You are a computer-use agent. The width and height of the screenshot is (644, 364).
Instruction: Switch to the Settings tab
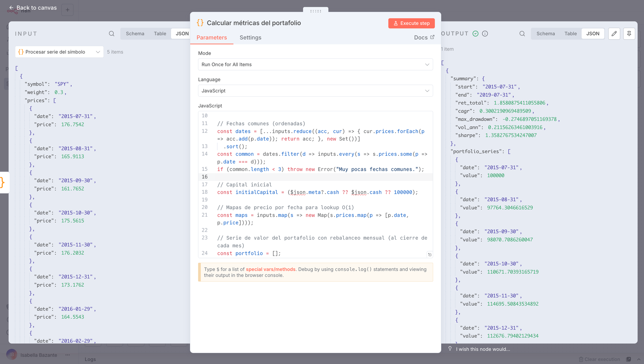(250, 38)
